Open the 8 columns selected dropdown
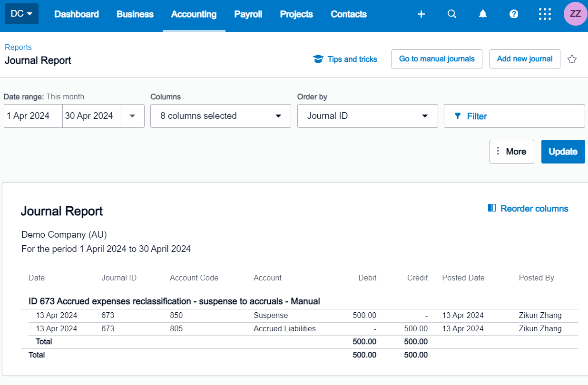The width and height of the screenshot is (588, 385). point(220,116)
